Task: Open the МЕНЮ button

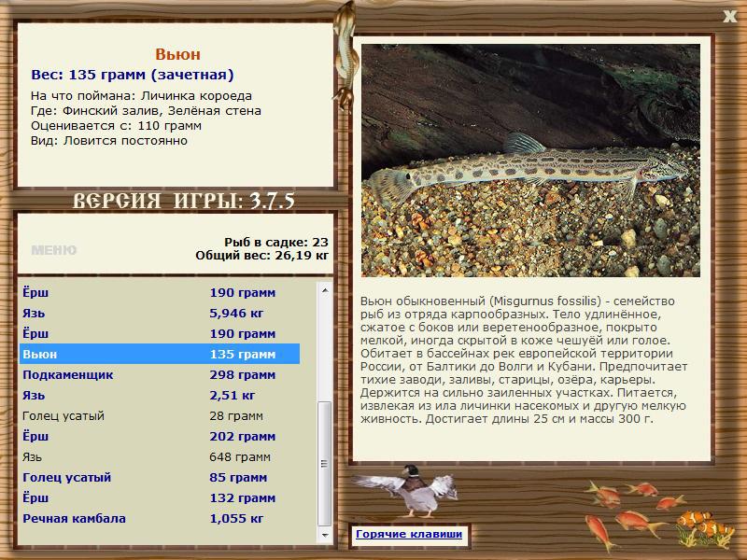Action: [54, 250]
